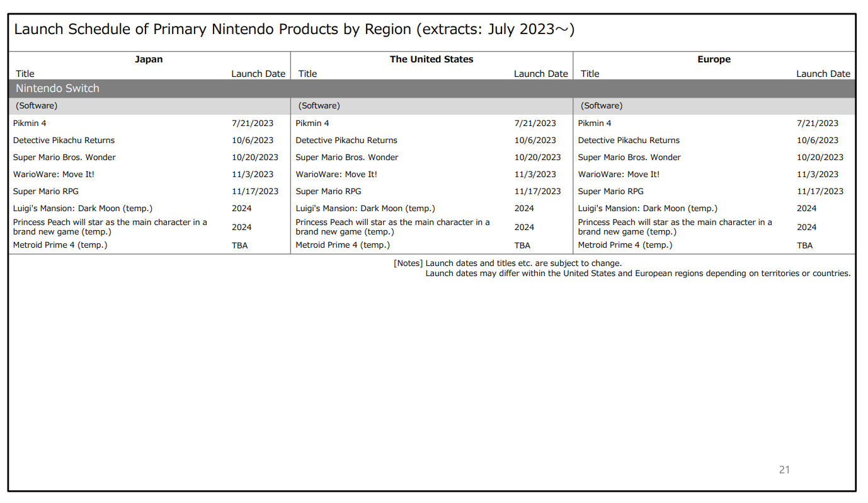Click the 'Launch Schedule of Primary Nintendo Products' heading
The image size is (868, 503).
point(294,30)
